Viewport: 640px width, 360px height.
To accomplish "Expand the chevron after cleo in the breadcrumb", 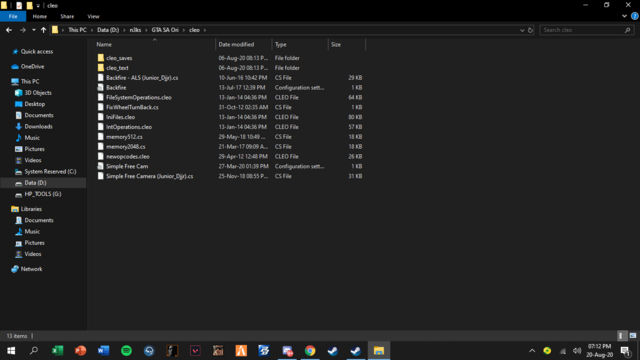I will click(205, 30).
